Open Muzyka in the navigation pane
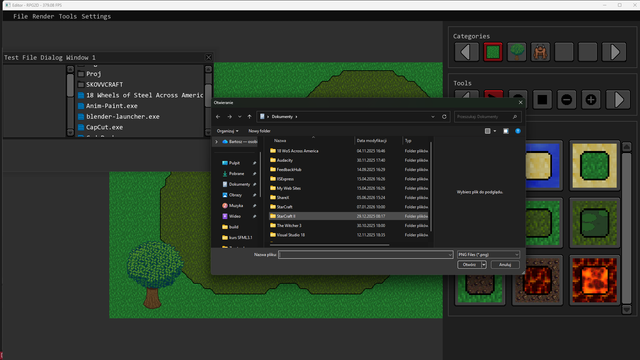The width and height of the screenshot is (640, 360). [x=236, y=205]
